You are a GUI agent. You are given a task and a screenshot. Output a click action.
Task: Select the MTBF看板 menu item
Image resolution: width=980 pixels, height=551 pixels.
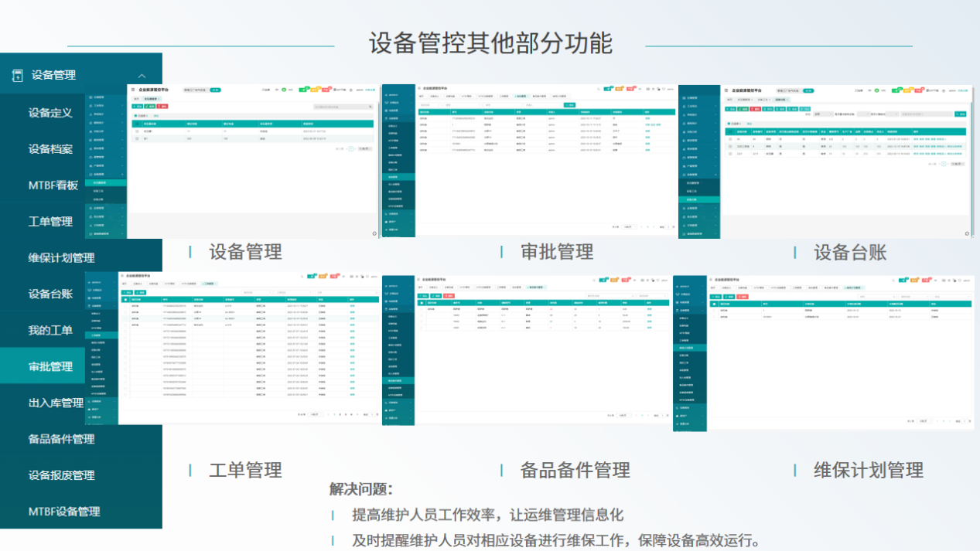click(53, 185)
